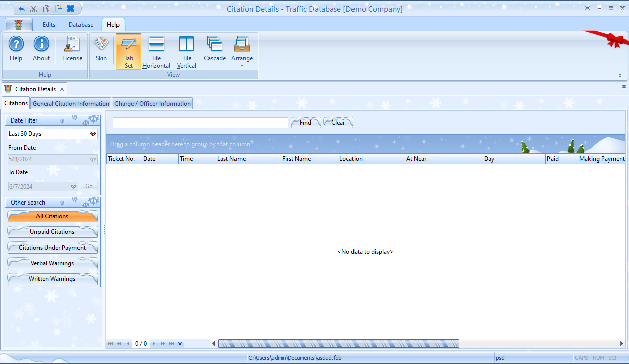629x364 pixels.
Task: Show Written Warnings
Action: tap(53, 279)
